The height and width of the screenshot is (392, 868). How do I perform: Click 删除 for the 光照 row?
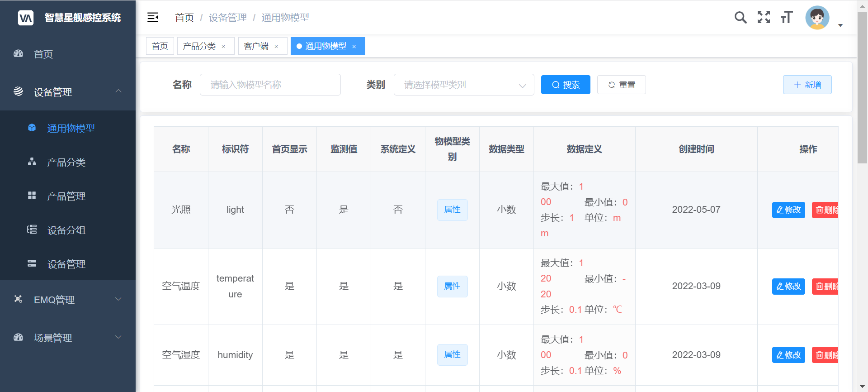(825, 210)
